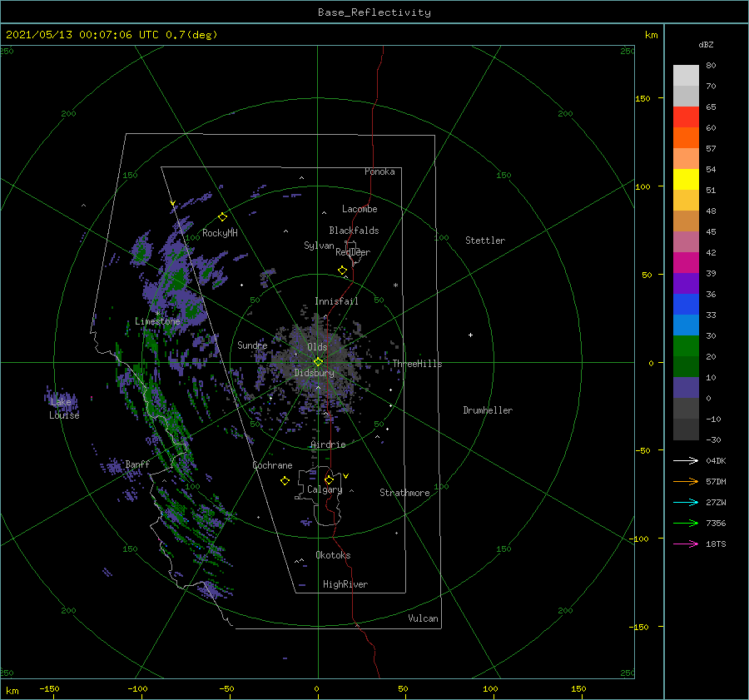This screenshot has height=700, width=749.
Task: Click the Banff label
Action: click(x=137, y=464)
